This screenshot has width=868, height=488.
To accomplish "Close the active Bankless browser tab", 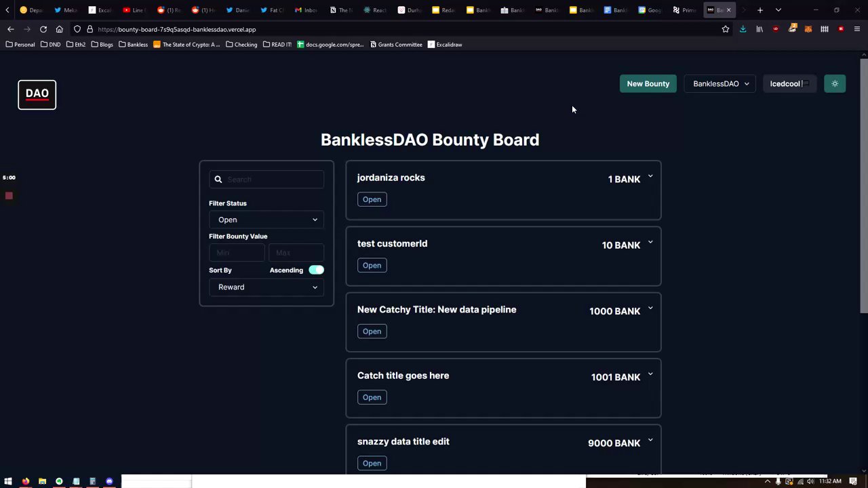I will click(x=729, y=10).
